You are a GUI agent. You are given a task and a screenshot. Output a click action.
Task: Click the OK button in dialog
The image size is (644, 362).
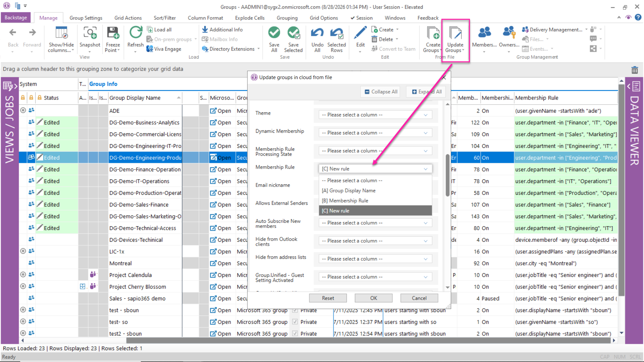point(374,298)
